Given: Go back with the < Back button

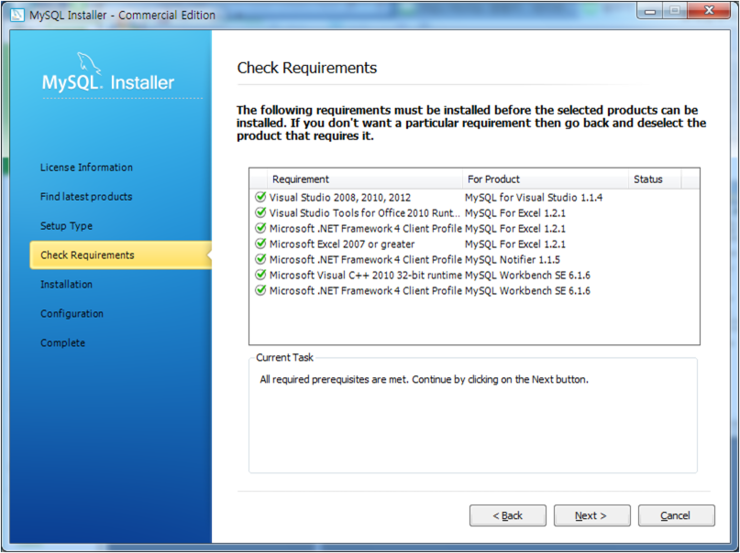Looking at the screenshot, I should tap(508, 516).
